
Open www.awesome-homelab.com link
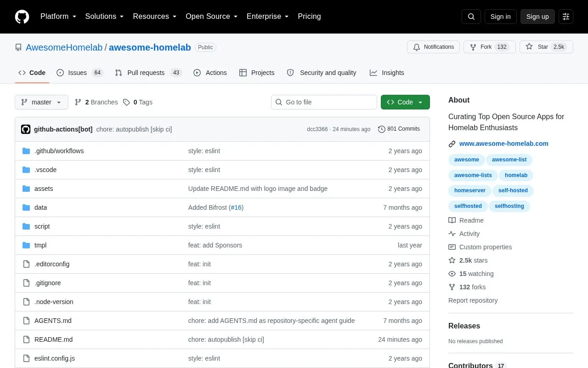(504, 144)
